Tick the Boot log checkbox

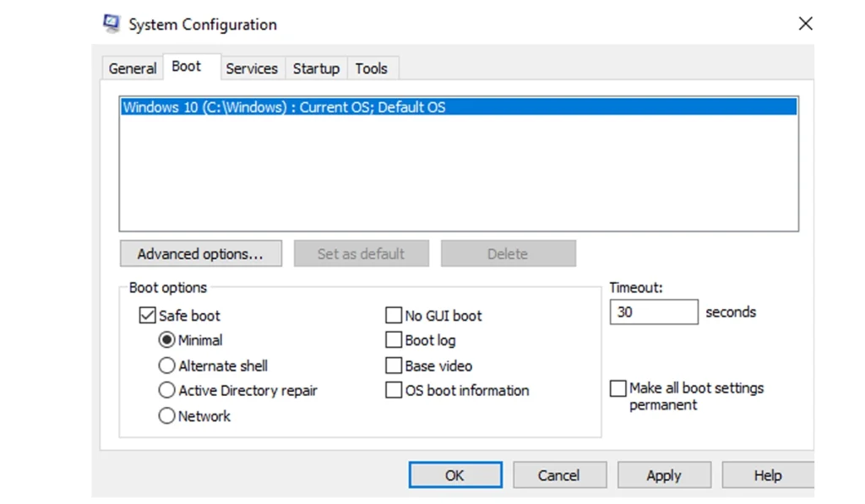click(x=394, y=340)
